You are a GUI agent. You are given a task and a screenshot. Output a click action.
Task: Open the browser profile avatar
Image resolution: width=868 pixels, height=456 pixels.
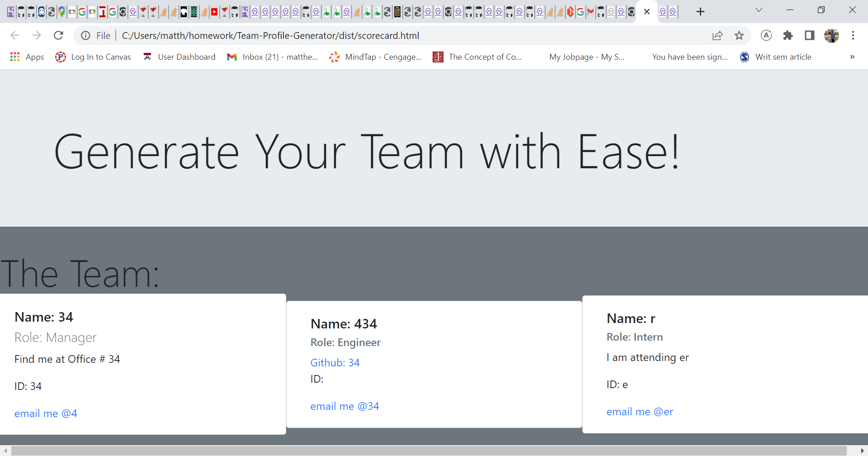click(x=832, y=35)
